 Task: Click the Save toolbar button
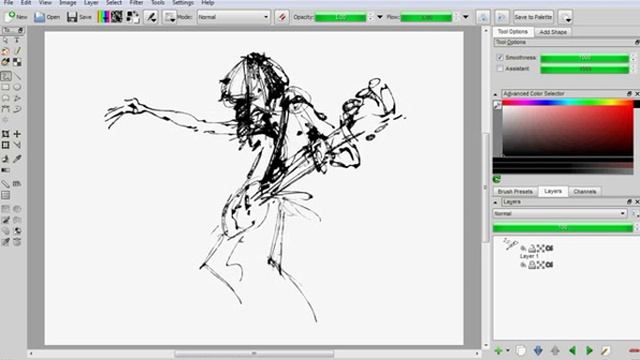tap(79, 17)
